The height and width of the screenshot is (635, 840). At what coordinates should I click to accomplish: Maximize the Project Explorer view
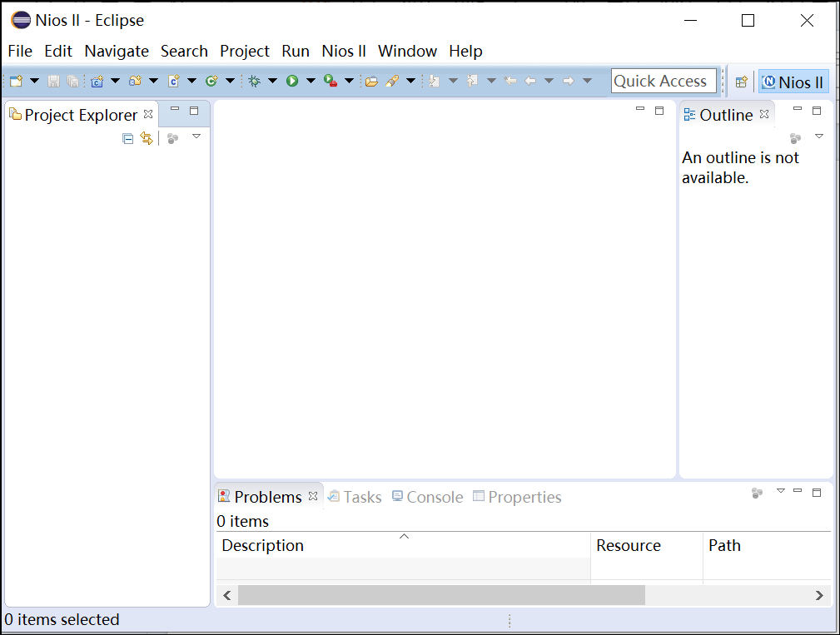pyautogui.click(x=194, y=111)
